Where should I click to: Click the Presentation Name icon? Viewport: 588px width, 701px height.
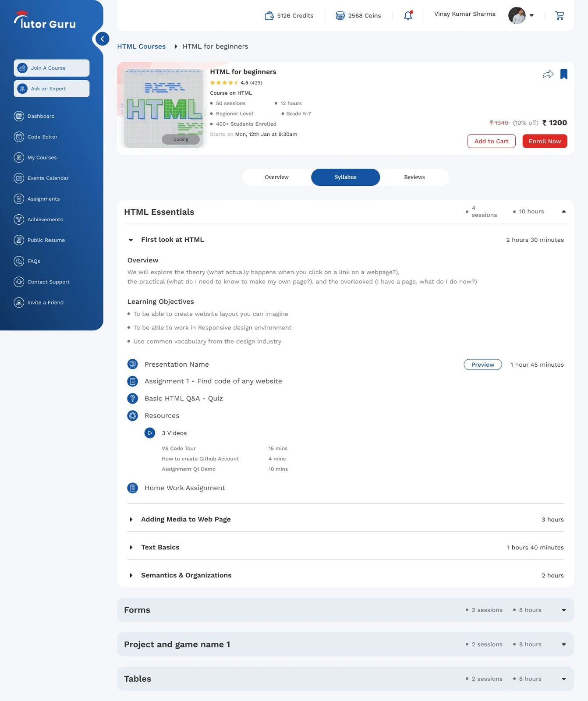[x=132, y=364]
